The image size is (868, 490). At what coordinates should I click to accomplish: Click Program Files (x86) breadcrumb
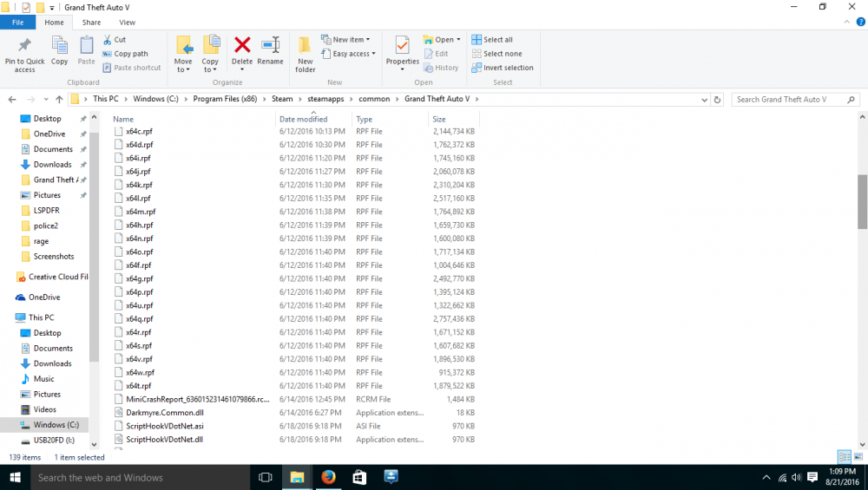click(x=225, y=99)
